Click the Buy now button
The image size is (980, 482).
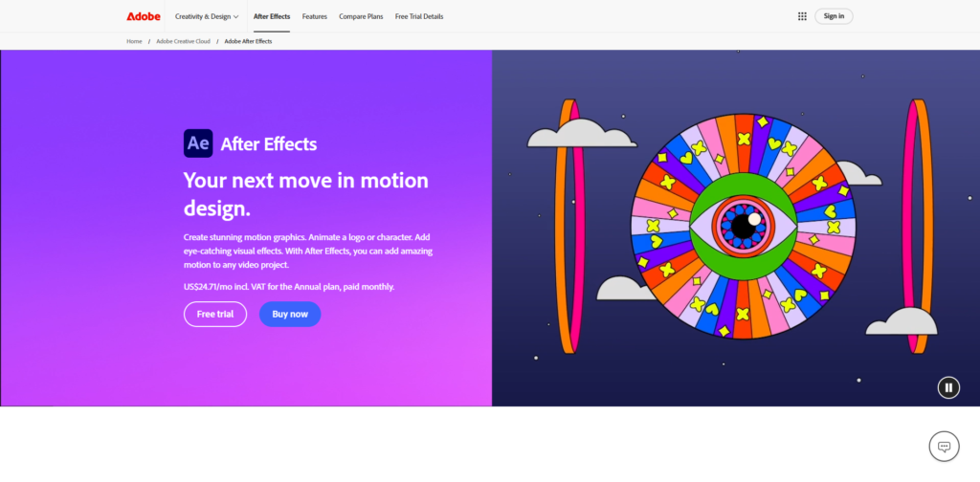pyautogui.click(x=290, y=314)
